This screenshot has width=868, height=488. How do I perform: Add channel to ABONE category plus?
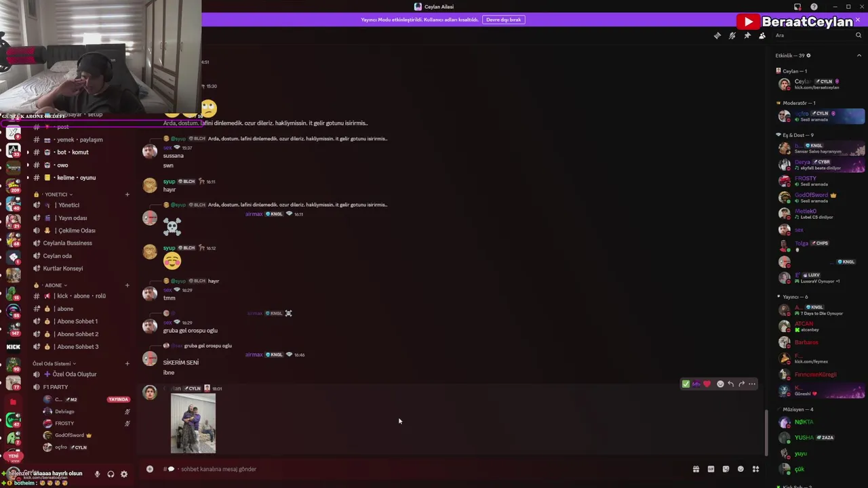pos(127,285)
